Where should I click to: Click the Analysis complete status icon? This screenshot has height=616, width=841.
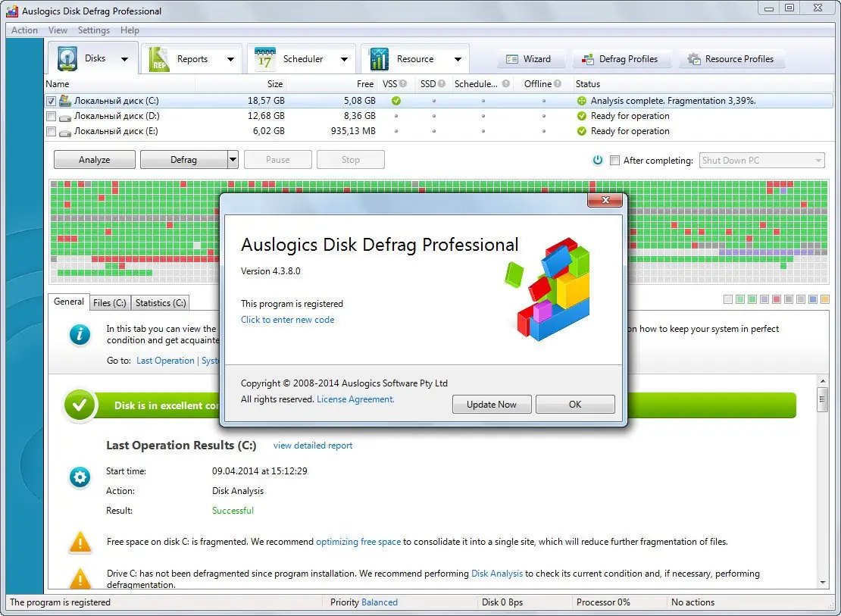581,100
